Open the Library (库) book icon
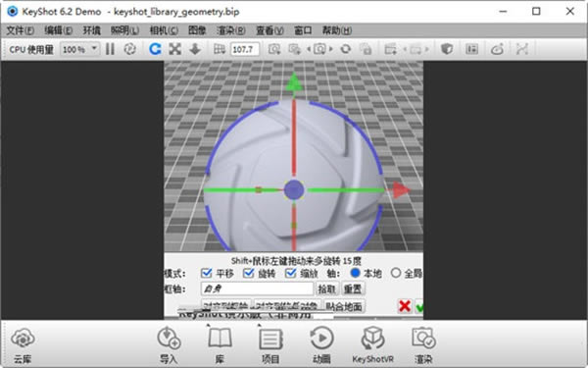Image resolution: width=588 pixels, height=368 pixels. pyautogui.click(x=220, y=344)
